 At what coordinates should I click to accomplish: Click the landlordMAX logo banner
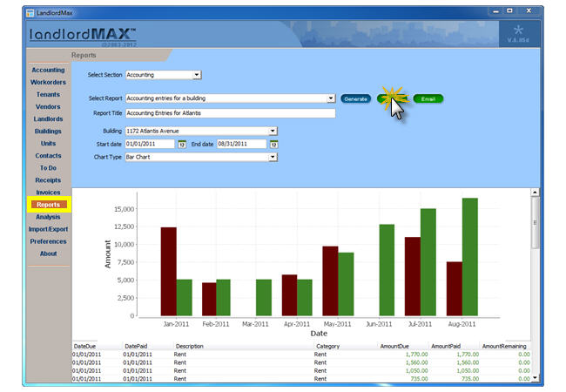[83, 34]
